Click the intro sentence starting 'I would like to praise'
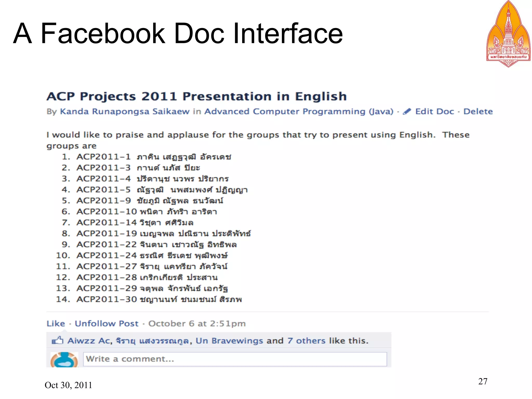Viewport: 532px width, 399px height. point(258,140)
